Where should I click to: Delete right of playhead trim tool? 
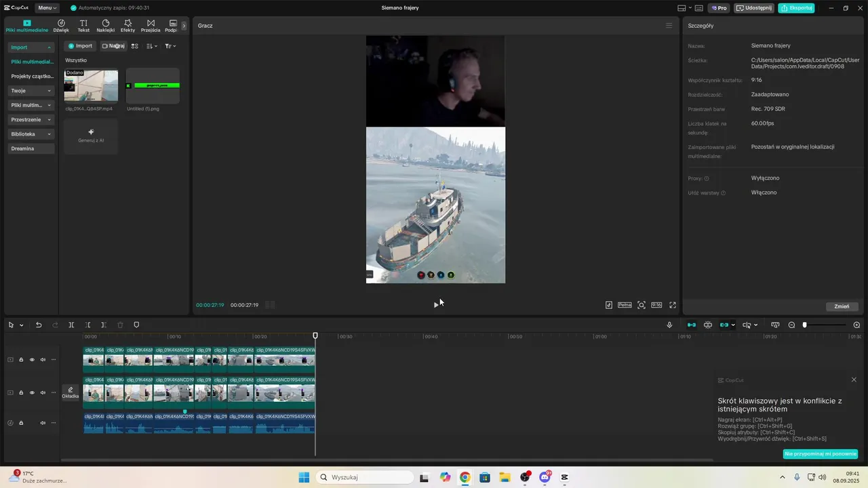point(104,325)
